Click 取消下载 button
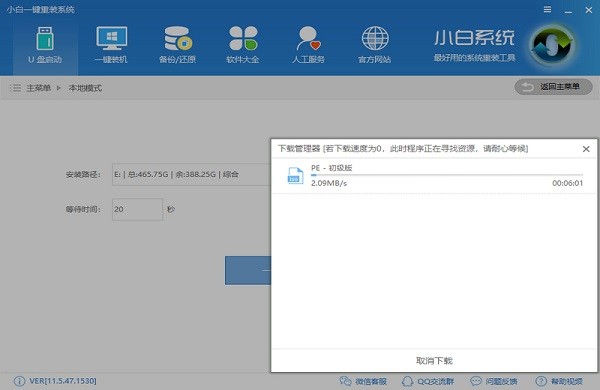Screen dimensions: 600x390 pyautogui.click(x=434, y=361)
